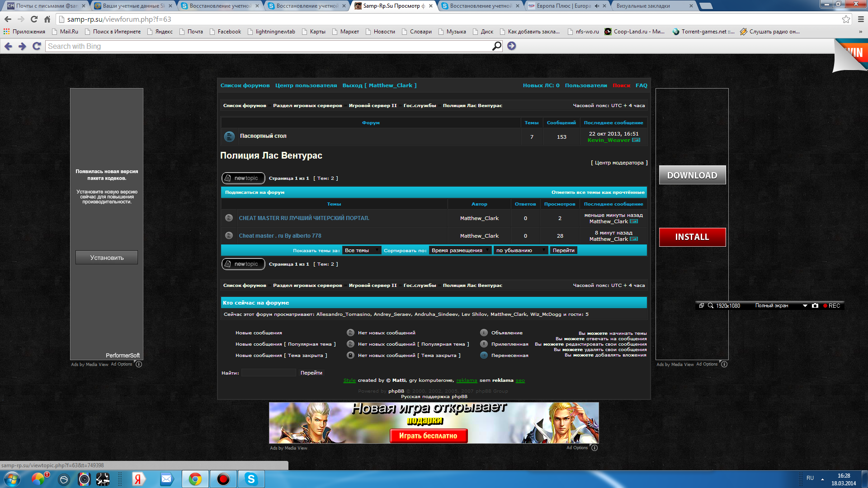The width and height of the screenshot is (868, 488).
Task: Open the 'Время размещения' sort dropdown
Action: pyautogui.click(x=460, y=250)
